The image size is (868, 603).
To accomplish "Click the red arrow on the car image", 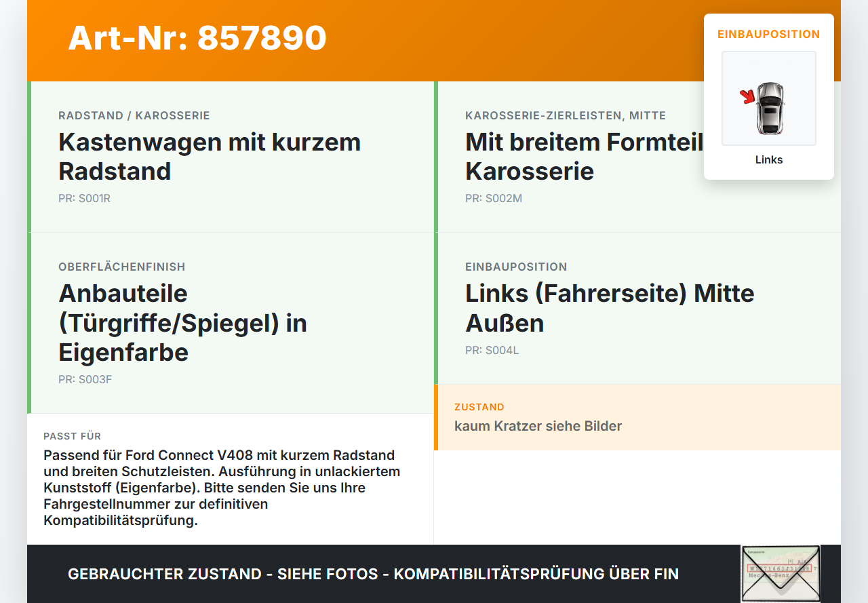I will 748,98.
